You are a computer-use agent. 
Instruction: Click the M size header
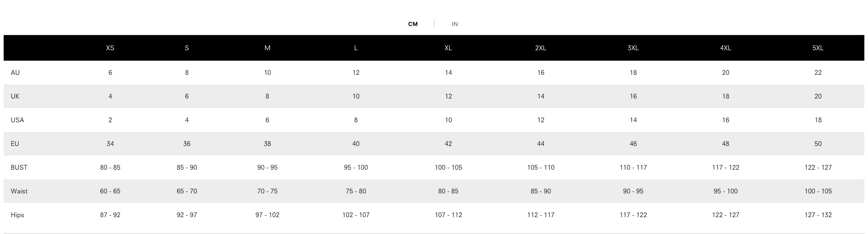(267, 48)
